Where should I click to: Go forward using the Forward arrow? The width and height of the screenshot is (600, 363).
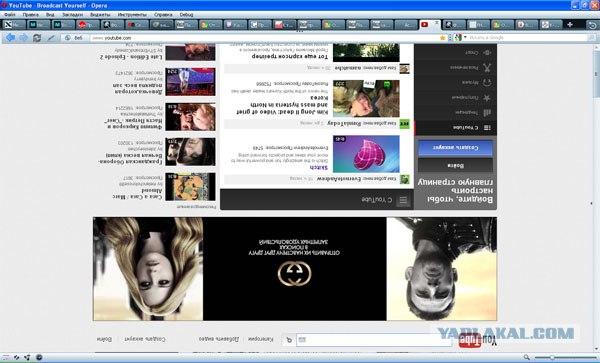click(24, 37)
